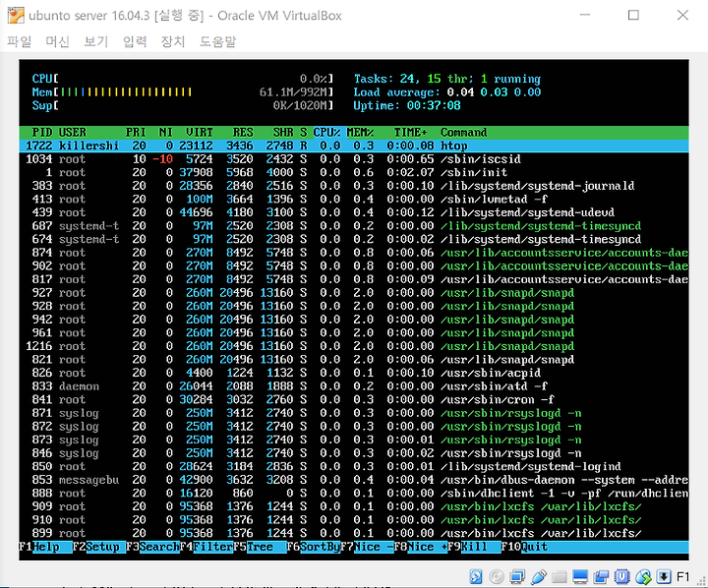Image resolution: width=708 pixels, height=588 pixels.
Task: Click the VirtualBox title bar app icon
Action: (16, 16)
